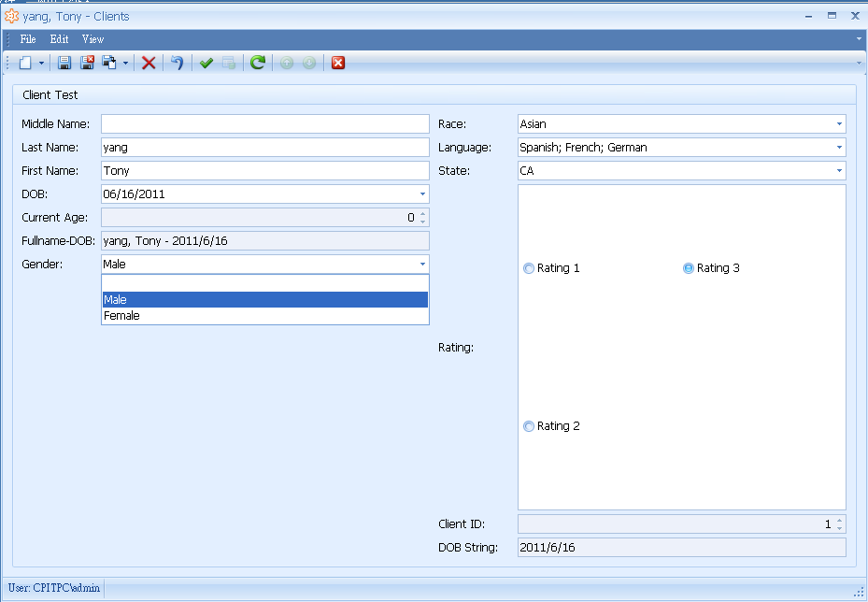Toggle the Gender combo box arrow

point(422,265)
